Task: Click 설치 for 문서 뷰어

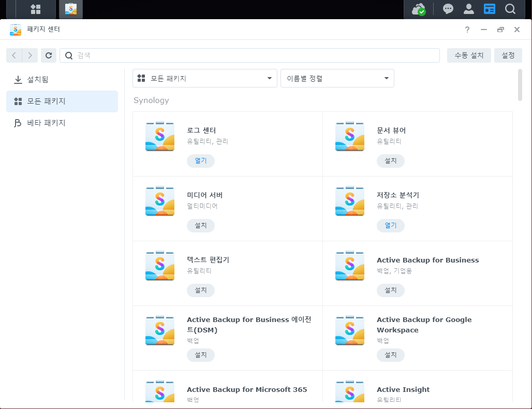Action: [391, 160]
